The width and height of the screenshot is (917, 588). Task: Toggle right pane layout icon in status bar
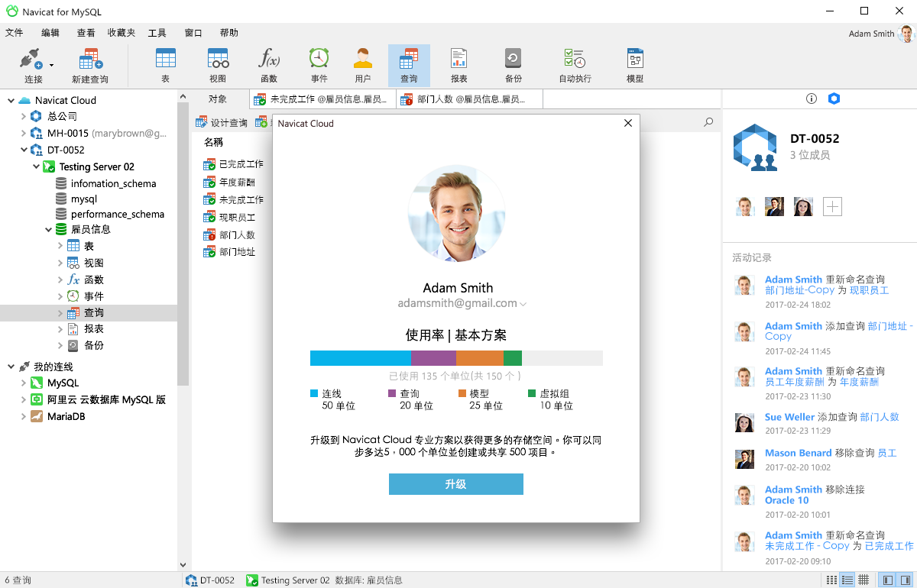pos(906,580)
